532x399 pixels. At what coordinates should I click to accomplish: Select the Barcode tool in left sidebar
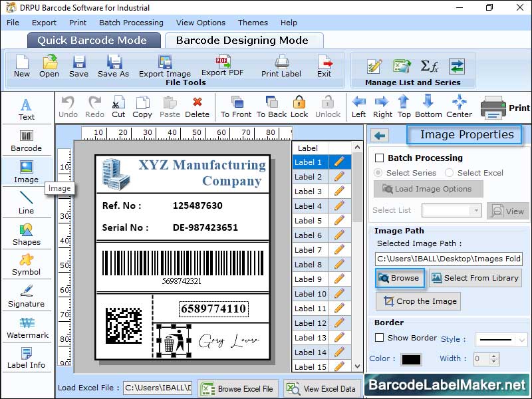pyautogui.click(x=27, y=141)
